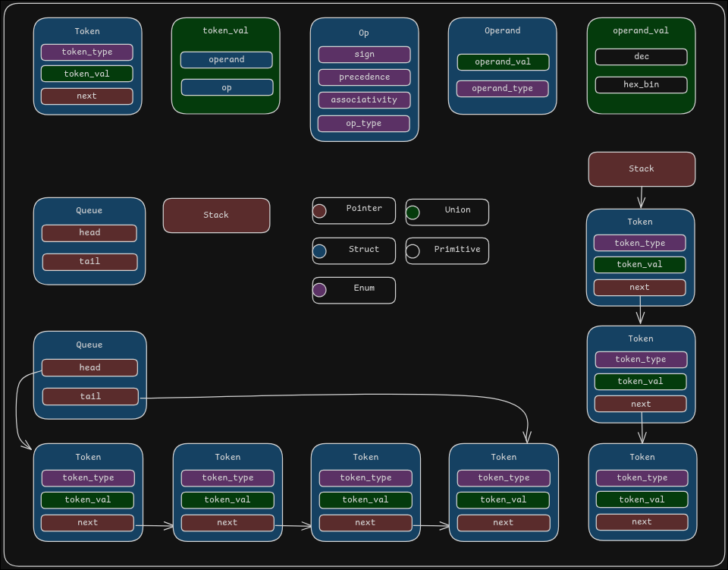Screen dimensions: 728x570
Task: Select the standalone maroon Stack node
Action: tap(216, 216)
